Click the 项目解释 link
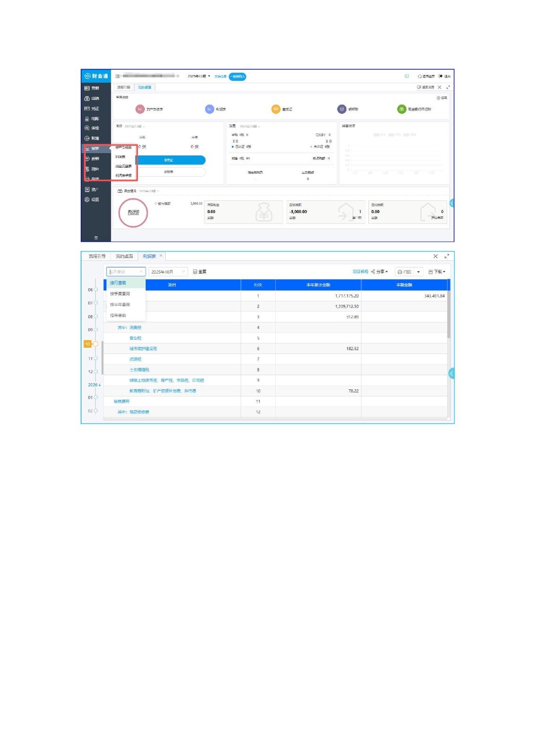 pyautogui.click(x=360, y=272)
